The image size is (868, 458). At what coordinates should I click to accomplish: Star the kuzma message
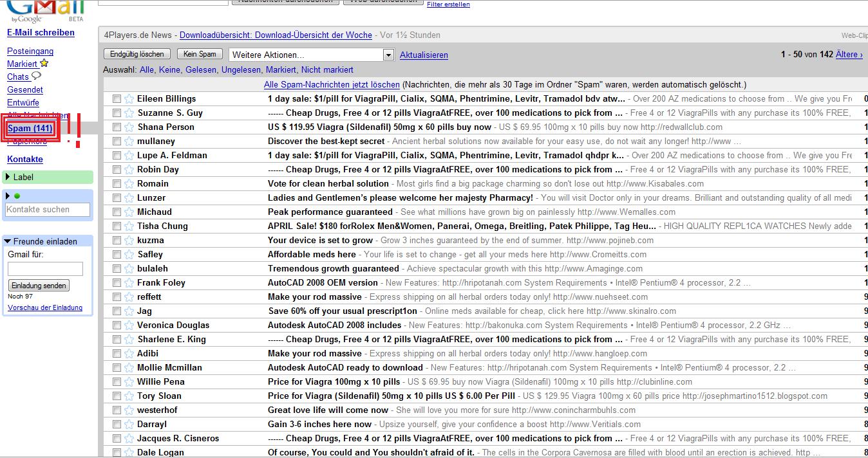click(129, 241)
